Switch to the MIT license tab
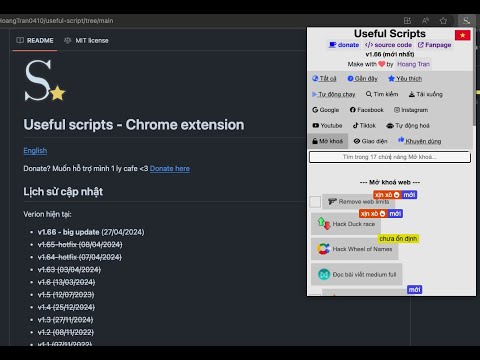Screen dimensions: 480x360 [x=86, y=41]
